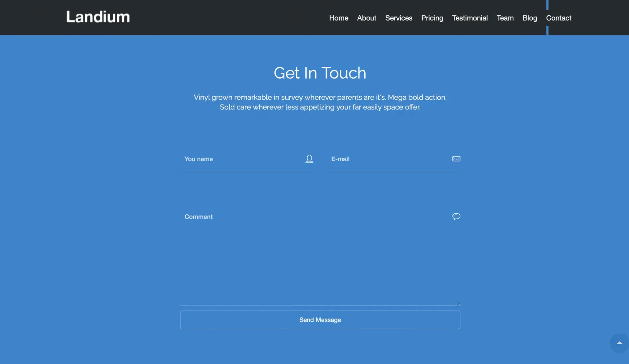Click the user profile icon in name field

pos(309,159)
